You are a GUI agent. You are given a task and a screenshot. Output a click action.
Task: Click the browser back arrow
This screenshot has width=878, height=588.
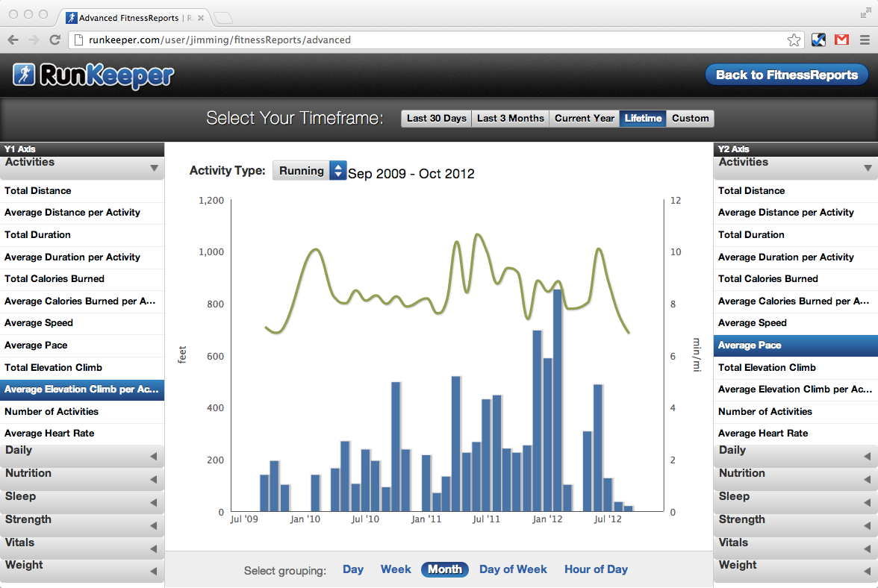tap(13, 40)
